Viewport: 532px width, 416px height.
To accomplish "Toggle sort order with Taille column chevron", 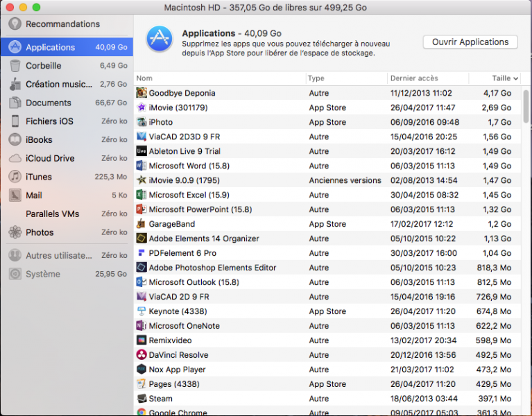I will [x=516, y=78].
